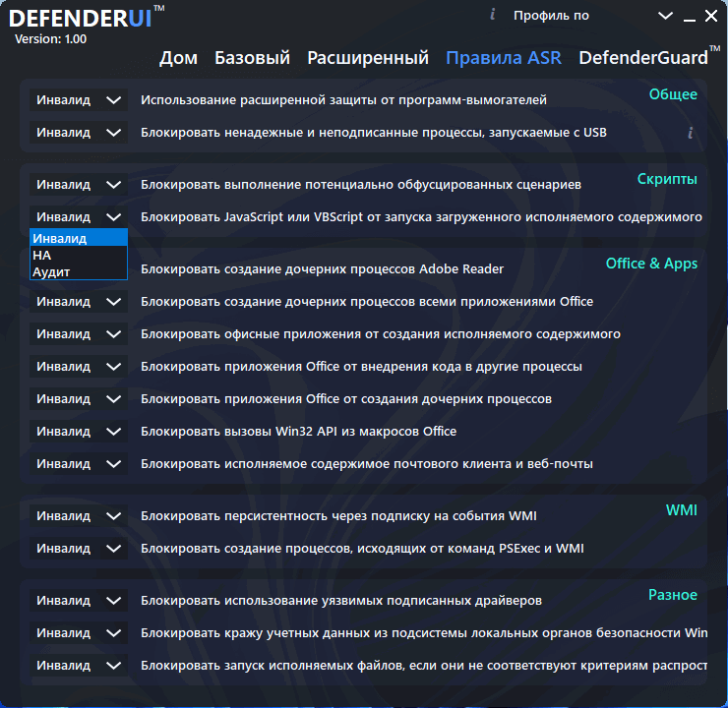Screen dimensions: 728x708
Task: Click the Разное section heading
Action: pos(673,595)
